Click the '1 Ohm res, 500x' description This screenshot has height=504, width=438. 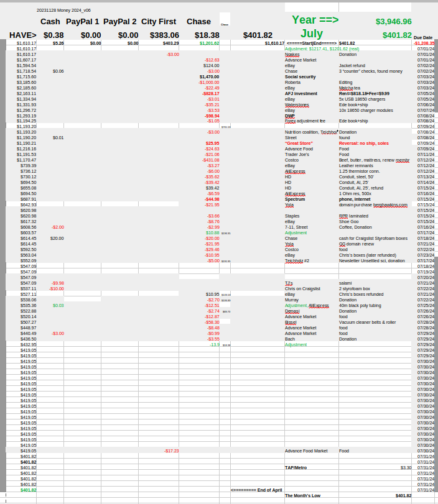(355, 193)
